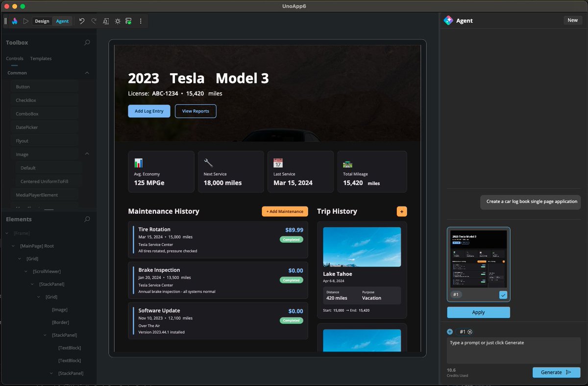The height and width of the screenshot is (386, 588).
Task: Search the Toolbox panel
Action: click(x=87, y=43)
